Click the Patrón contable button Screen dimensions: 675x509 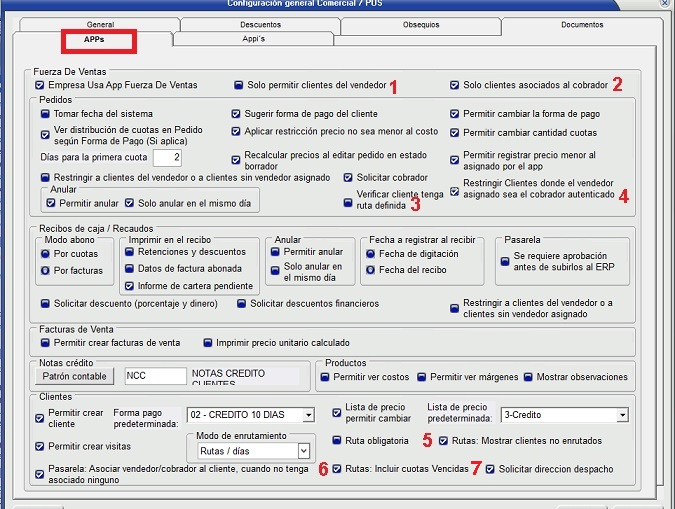pos(77,377)
